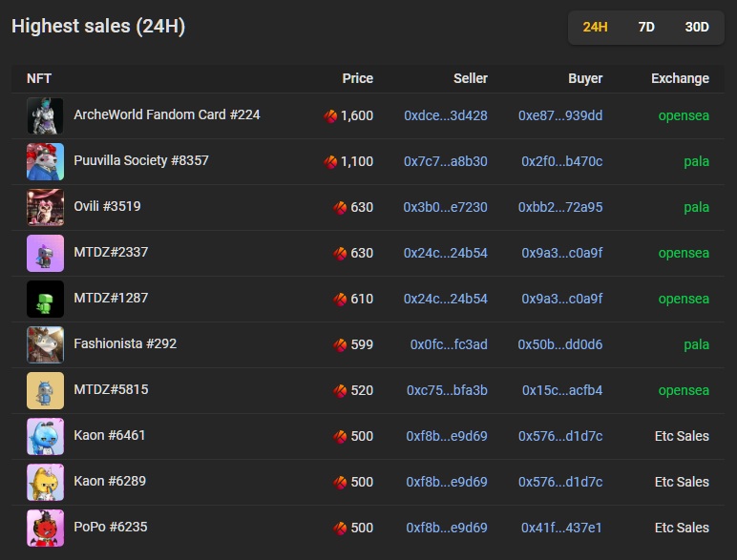Open seller 0xf8b...e9d69 in Kaon #6461 row
The image size is (737, 560).
[447, 436]
